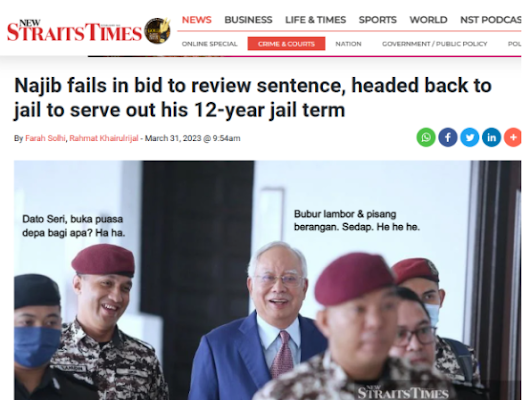The width and height of the screenshot is (522, 400).
Task: Share article on Facebook icon
Action: pos(448,137)
